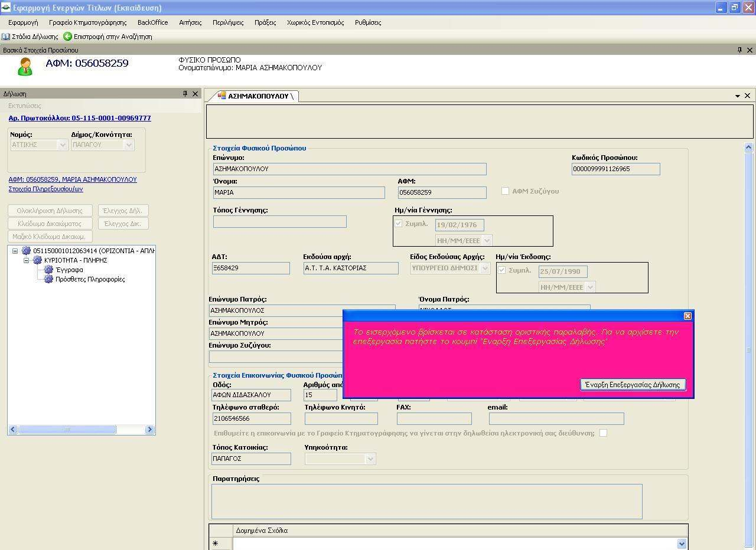This screenshot has height=550, width=756.
Task: Close the Βασικά Στοιχεία Προσώπου panel
Action: (x=750, y=50)
